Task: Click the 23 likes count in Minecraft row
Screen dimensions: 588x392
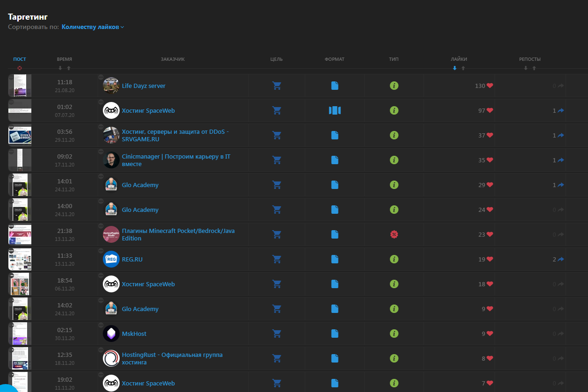Action: coord(482,234)
